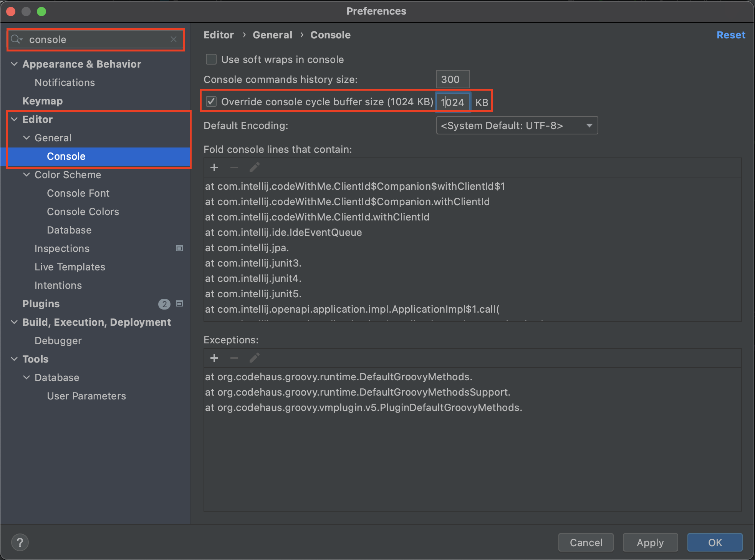Click the Apply button
The width and height of the screenshot is (755, 560).
tap(650, 542)
